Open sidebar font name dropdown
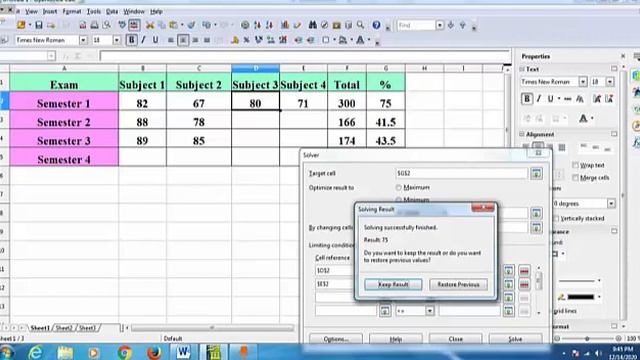Screen dimensions: 640x360 coord(583,82)
